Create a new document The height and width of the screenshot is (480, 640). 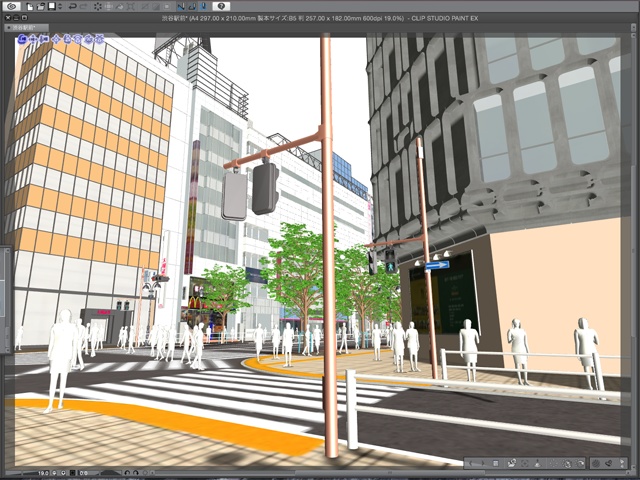coord(30,7)
